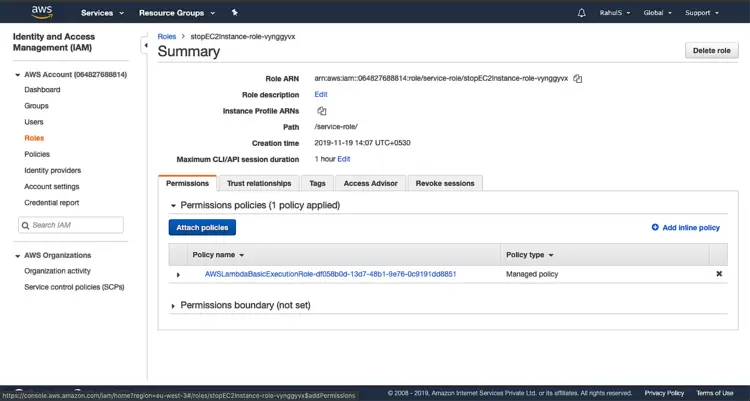The height and width of the screenshot is (401, 750).
Task: Click the pin shortcut icon in the navbar
Action: [234, 12]
